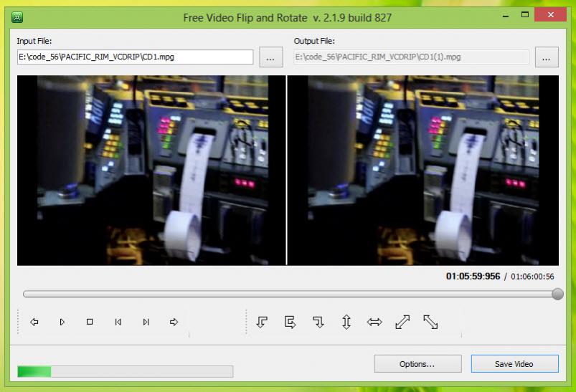The image size is (576, 392).
Task: Click the seek slider handle
Action: [x=557, y=294]
